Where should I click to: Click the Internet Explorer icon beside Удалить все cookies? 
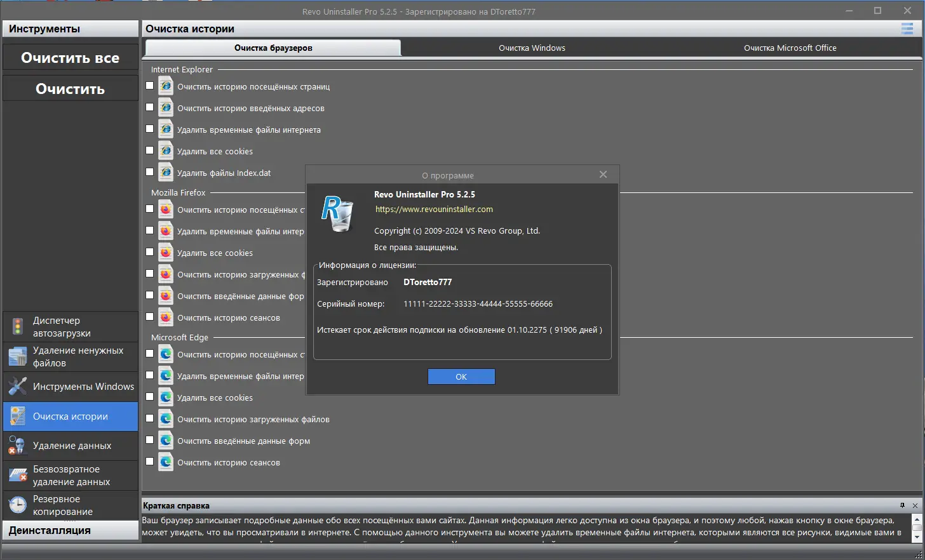pos(166,150)
